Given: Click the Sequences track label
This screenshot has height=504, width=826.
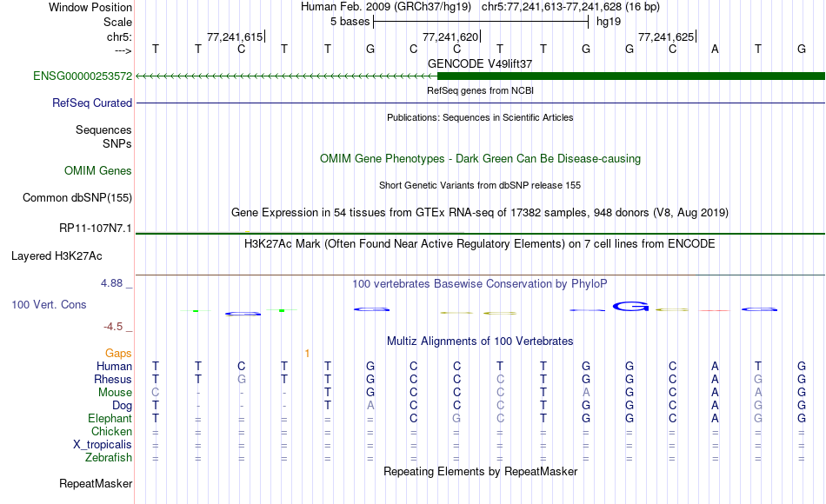Looking at the screenshot, I should tap(103, 129).
